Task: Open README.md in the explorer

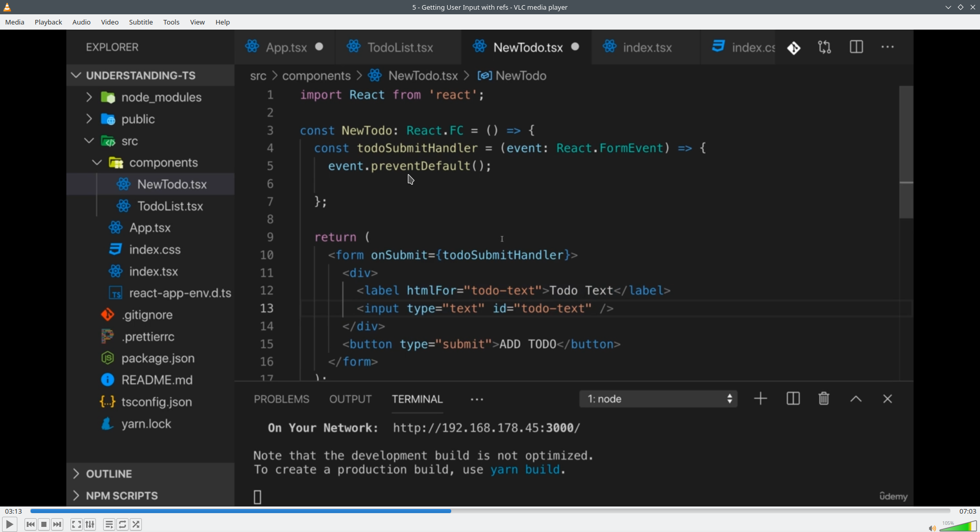Action: coord(151,380)
